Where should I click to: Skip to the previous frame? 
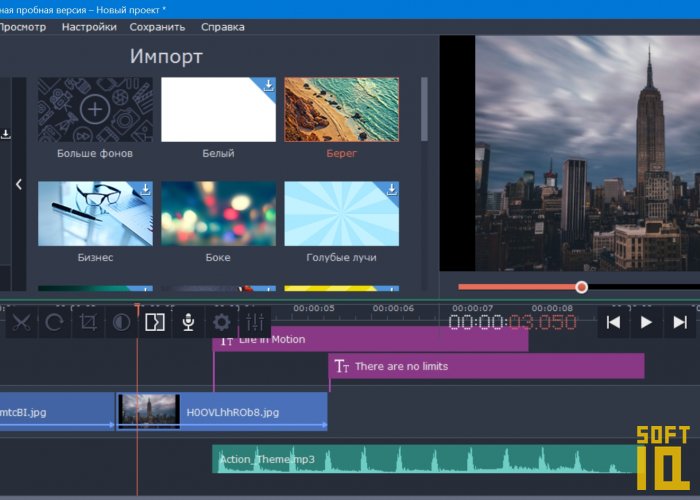(614, 322)
